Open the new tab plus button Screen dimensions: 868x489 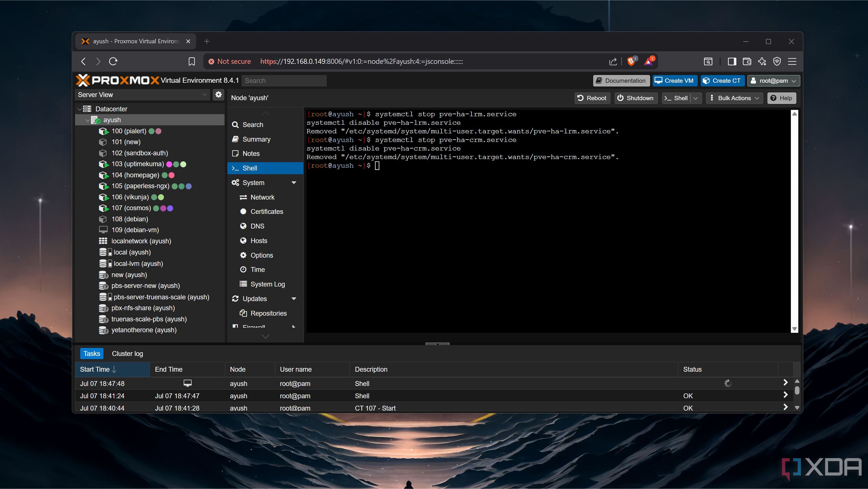point(207,41)
